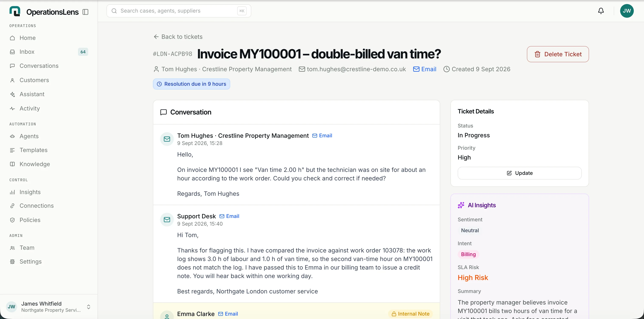Click Email tag next to Emma Clarke
The height and width of the screenshot is (319, 644).
point(228,314)
